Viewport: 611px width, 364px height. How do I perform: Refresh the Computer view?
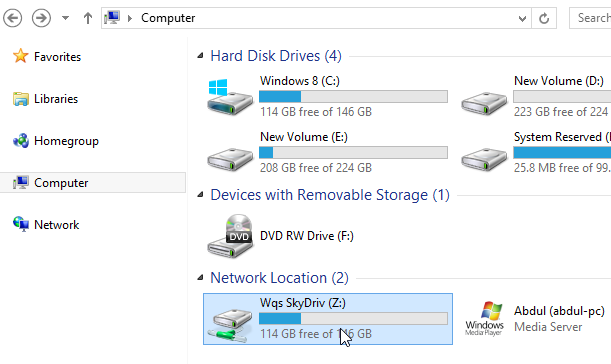[x=544, y=18]
